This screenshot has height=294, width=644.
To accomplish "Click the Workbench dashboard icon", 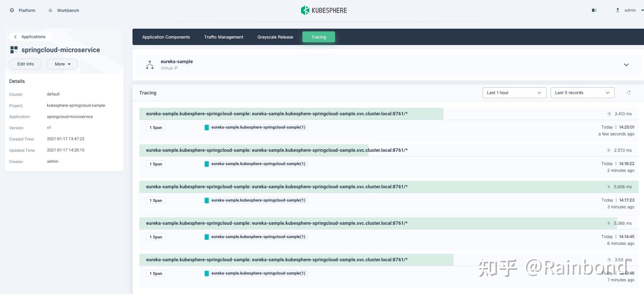I will point(50,10).
